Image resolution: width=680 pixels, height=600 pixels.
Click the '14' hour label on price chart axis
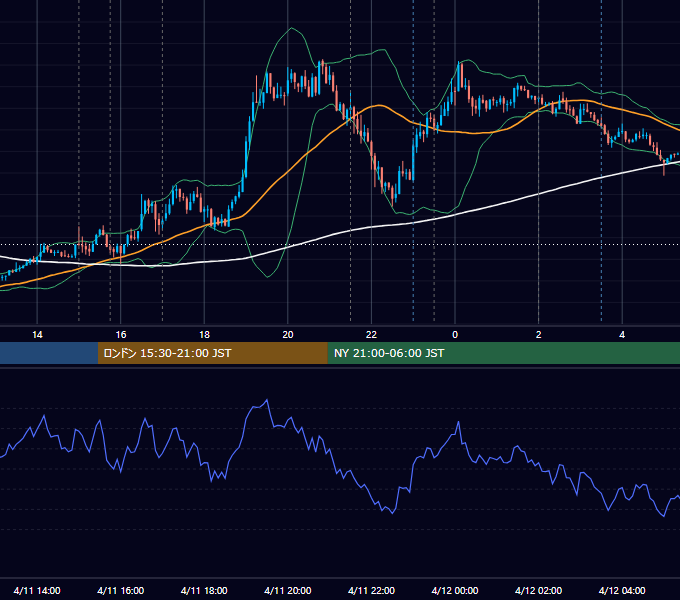[37, 335]
